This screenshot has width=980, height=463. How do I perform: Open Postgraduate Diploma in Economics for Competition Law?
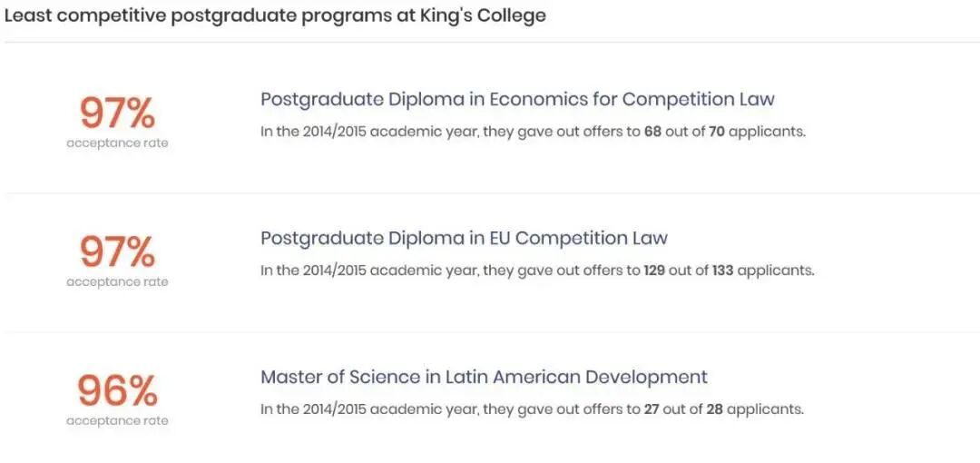[x=517, y=99]
